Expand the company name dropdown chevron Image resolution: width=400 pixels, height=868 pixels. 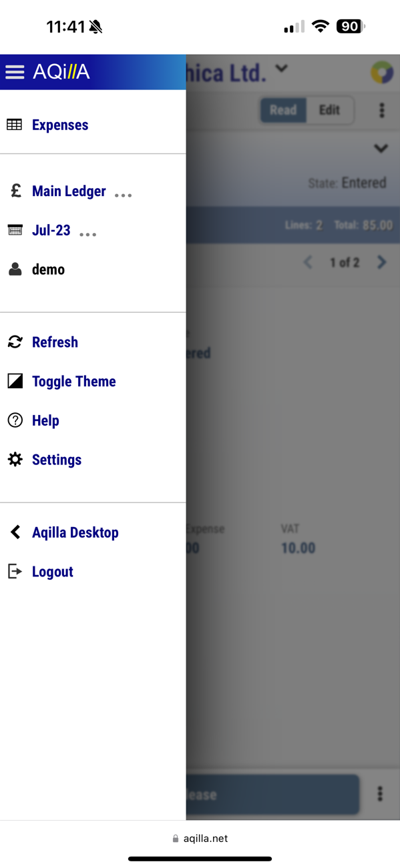(x=282, y=68)
